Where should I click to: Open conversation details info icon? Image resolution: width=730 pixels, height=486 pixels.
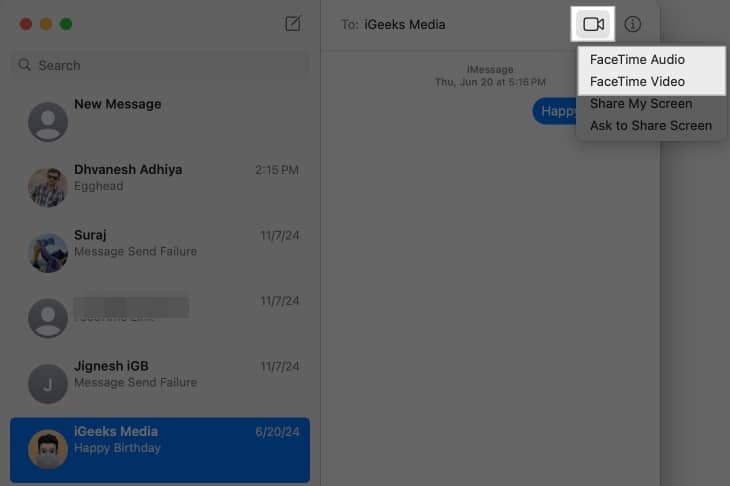(632, 24)
